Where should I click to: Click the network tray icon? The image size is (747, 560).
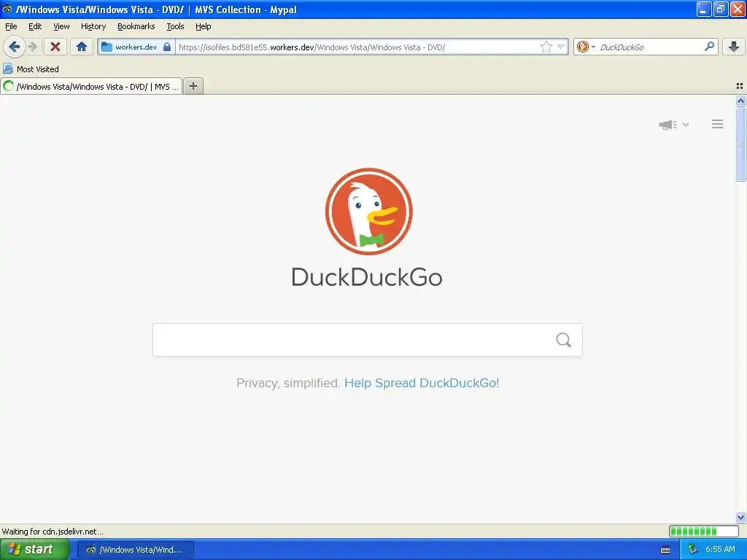click(x=693, y=550)
